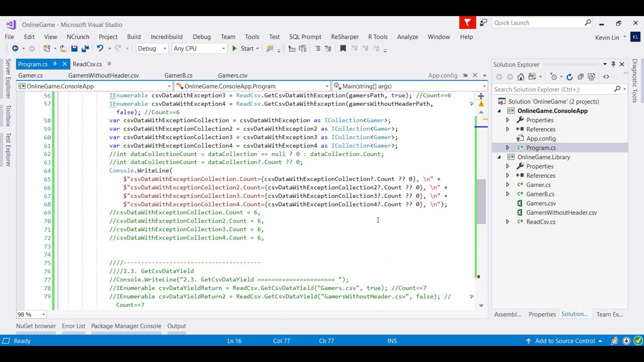
Task: Toggle pin on Program.cs tab
Action: (x=55, y=64)
